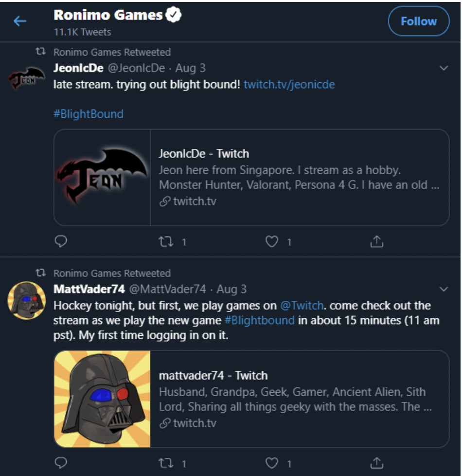Open the @Twitch mention link
Viewport: 462px width, 476px height.
pos(302,305)
